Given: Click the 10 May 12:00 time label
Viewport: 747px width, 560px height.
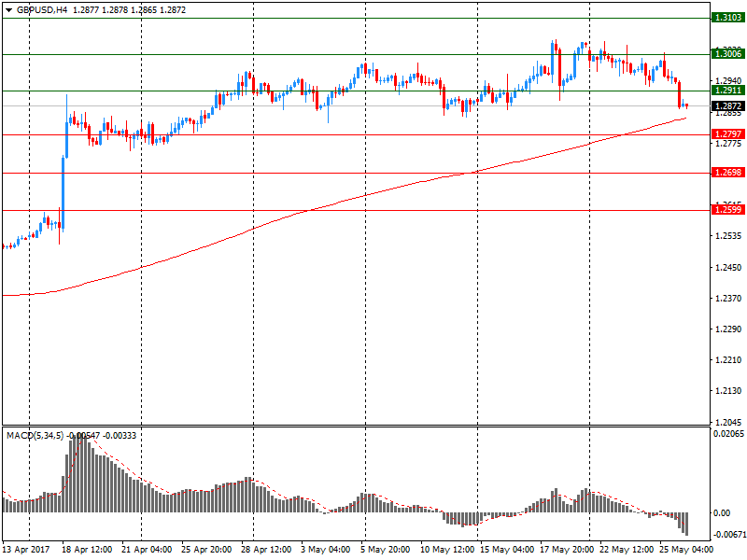Looking at the screenshot, I should tap(447, 549).
